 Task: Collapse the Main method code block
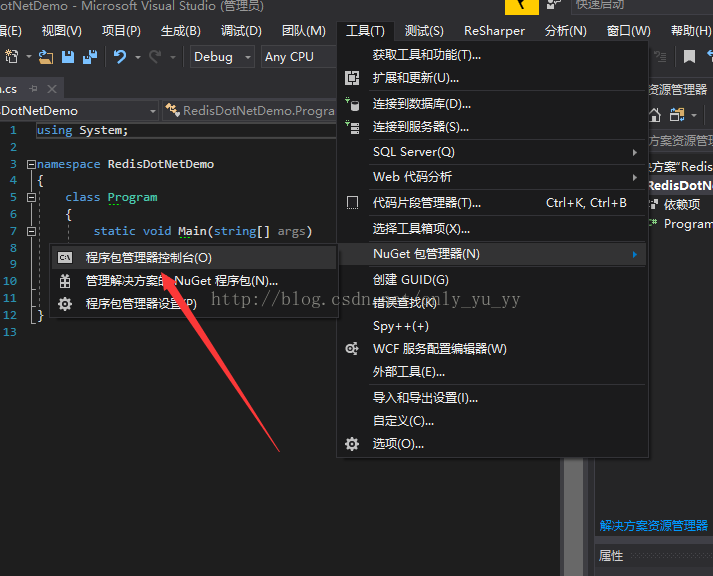pos(31,231)
